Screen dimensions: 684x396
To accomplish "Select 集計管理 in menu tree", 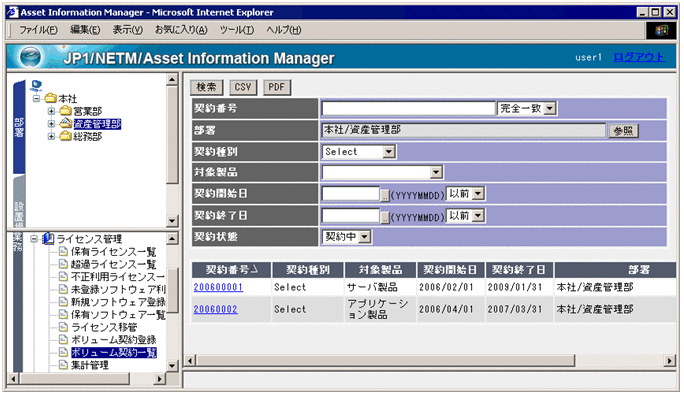I will coord(89,365).
